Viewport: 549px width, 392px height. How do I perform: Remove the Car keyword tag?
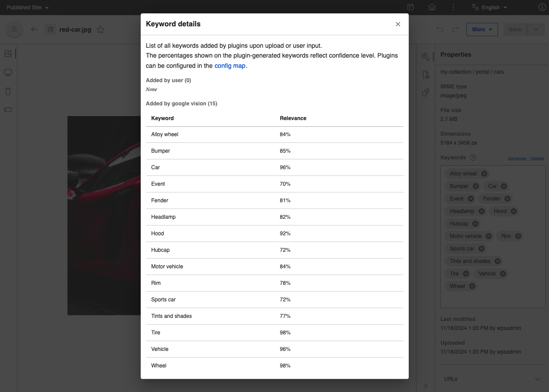coord(503,186)
